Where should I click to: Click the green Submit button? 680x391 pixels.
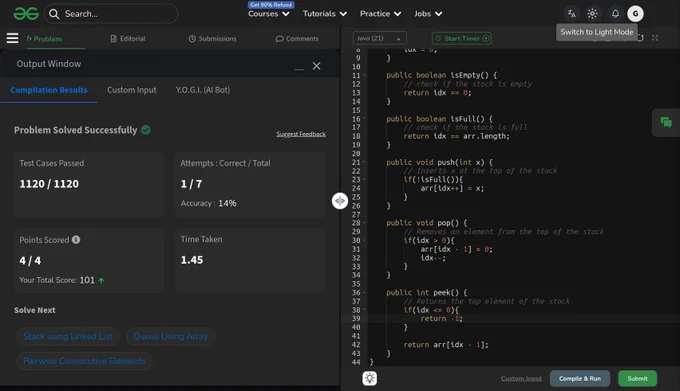[x=638, y=378]
